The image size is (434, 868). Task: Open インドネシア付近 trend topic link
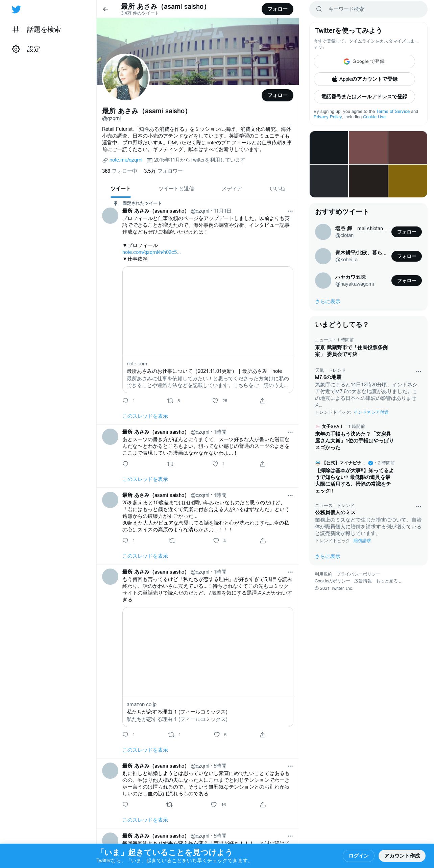point(371,412)
